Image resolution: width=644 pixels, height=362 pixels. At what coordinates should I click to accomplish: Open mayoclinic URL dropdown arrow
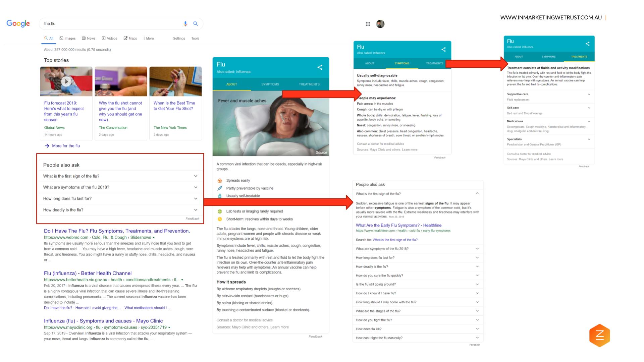169,327
